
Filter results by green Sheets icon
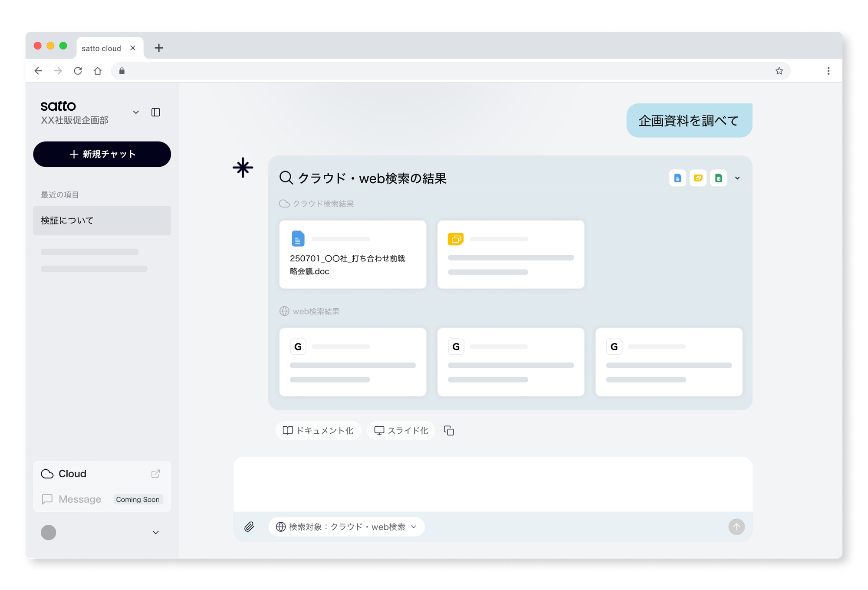[719, 178]
